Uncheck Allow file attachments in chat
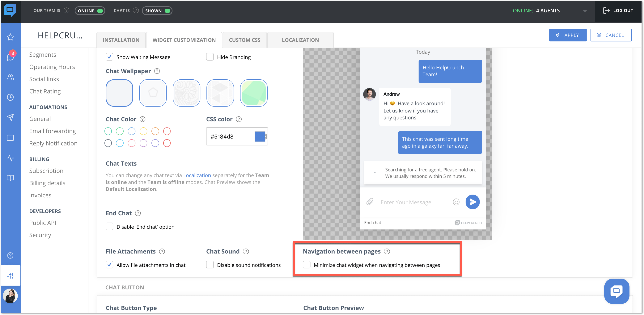This screenshot has height=315, width=644. pyautogui.click(x=109, y=265)
